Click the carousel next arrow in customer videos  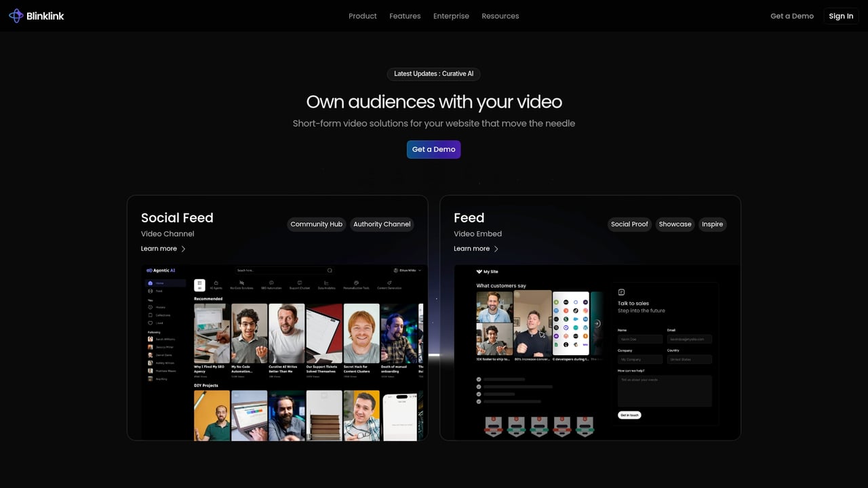click(597, 323)
